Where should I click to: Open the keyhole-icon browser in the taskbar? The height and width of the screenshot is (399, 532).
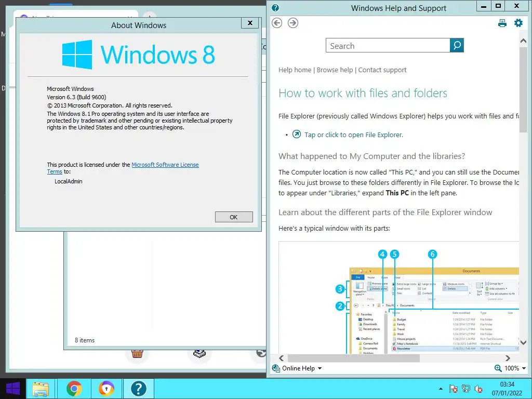pos(106,389)
